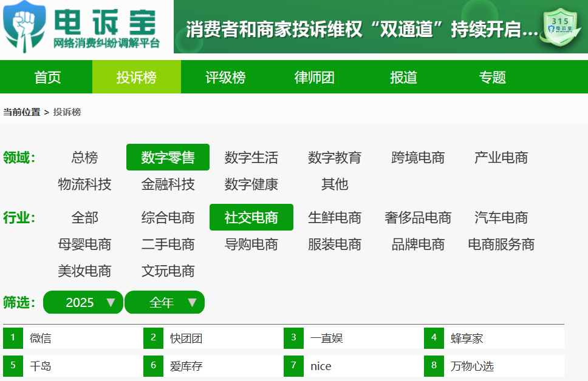Select the 生鲜电商 行业 filter
Image resolution: width=588 pixels, height=381 pixels.
pos(335,217)
